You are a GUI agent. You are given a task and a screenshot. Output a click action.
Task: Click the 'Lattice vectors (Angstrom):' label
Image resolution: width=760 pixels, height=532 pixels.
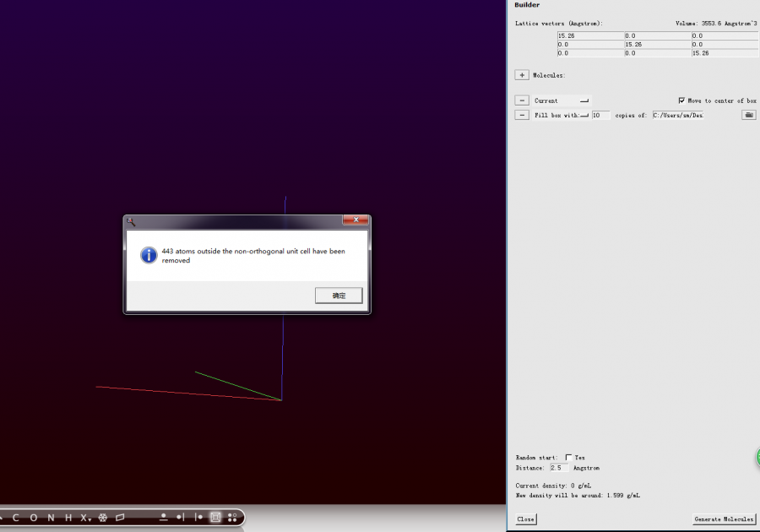[x=559, y=24]
